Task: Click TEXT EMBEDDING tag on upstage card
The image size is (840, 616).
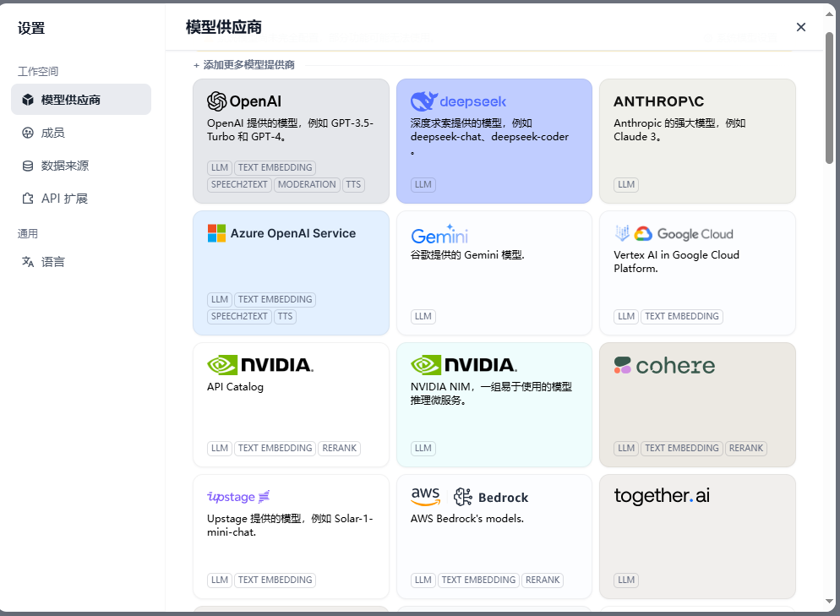Action: 275,581
